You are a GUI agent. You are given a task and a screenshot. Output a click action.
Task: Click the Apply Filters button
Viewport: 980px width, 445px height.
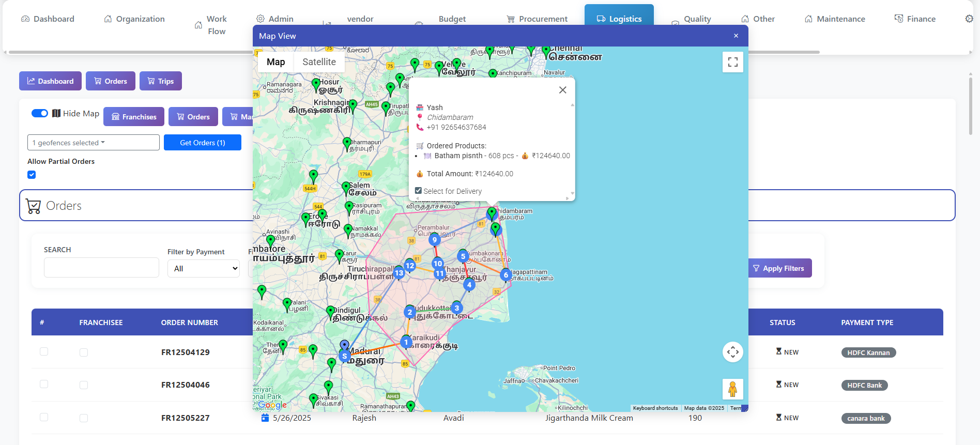[x=778, y=268]
